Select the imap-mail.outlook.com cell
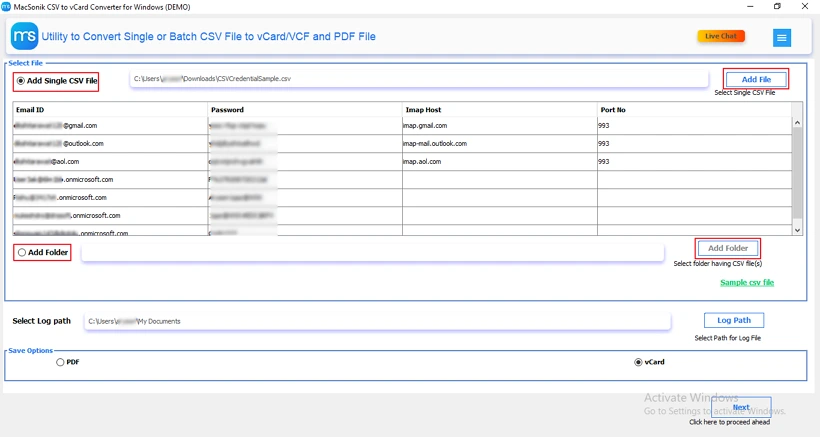 pyautogui.click(x=500, y=144)
